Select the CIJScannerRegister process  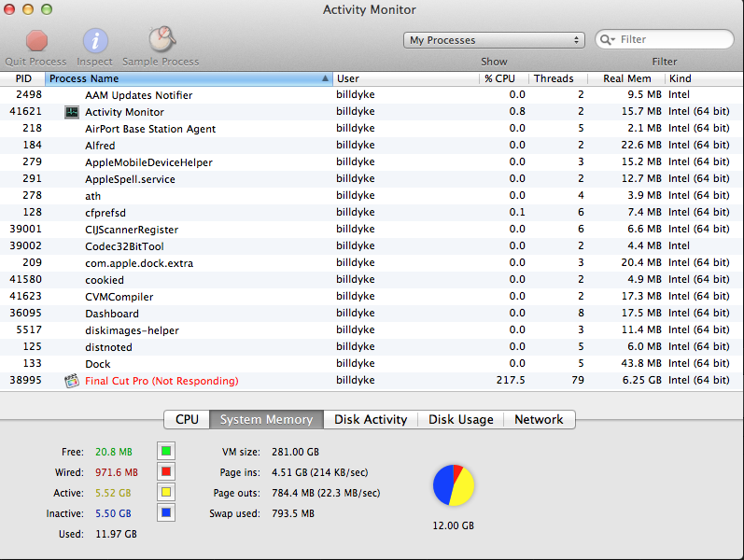click(x=132, y=230)
